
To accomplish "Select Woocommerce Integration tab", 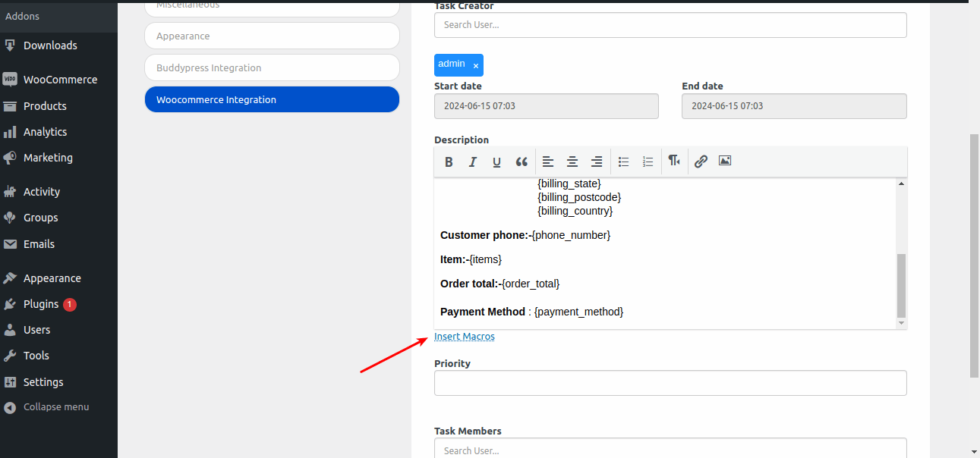I will point(272,99).
